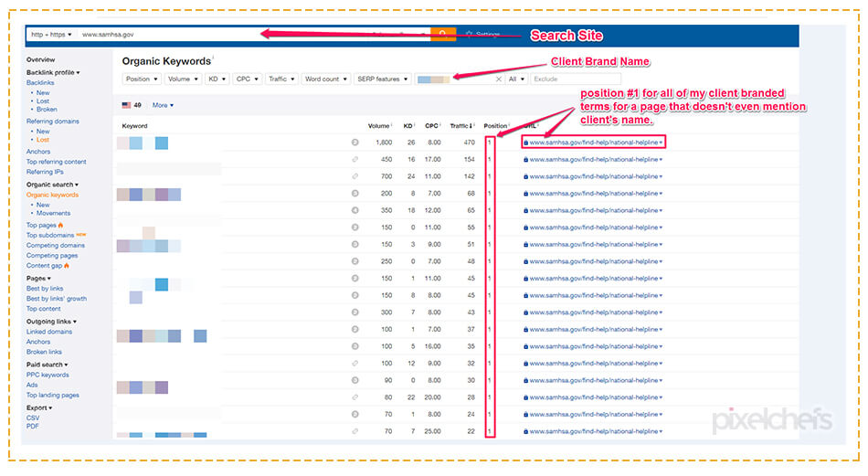Open the Overview sidebar item
Image resolution: width=868 pixels, height=476 pixels.
tap(40, 59)
